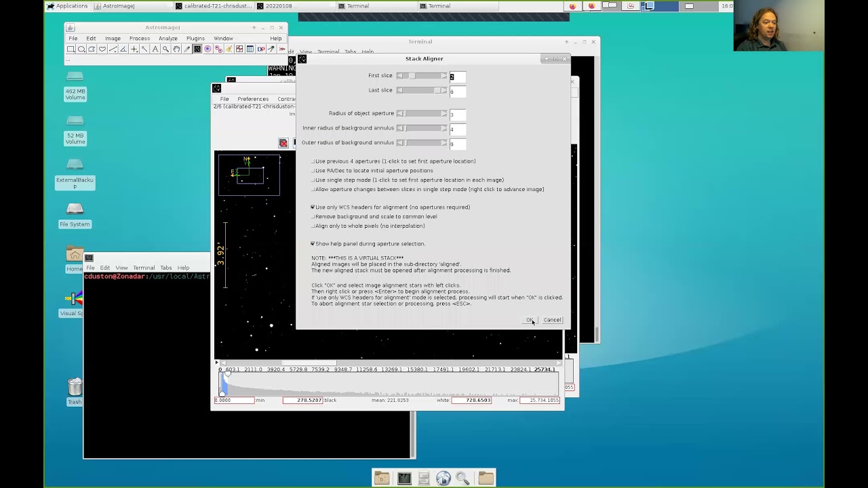Select the Magnifying glass zoom tool
Viewport: 868px width, 488px height.
[x=165, y=49]
